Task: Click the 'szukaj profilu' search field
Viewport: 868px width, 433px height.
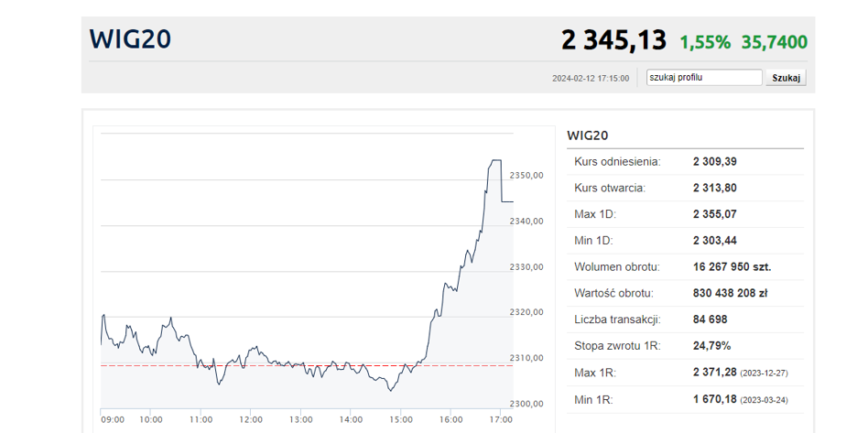Action: (703, 78)
